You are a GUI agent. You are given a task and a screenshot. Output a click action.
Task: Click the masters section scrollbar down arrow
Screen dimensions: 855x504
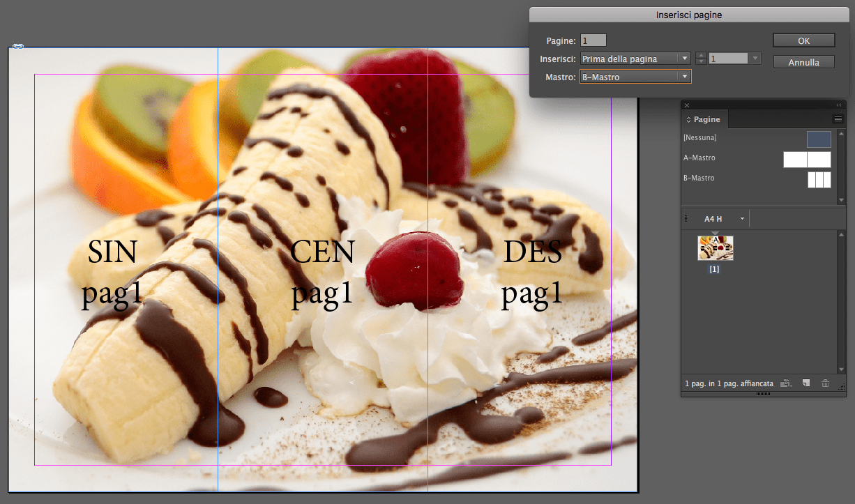(841, 201)
